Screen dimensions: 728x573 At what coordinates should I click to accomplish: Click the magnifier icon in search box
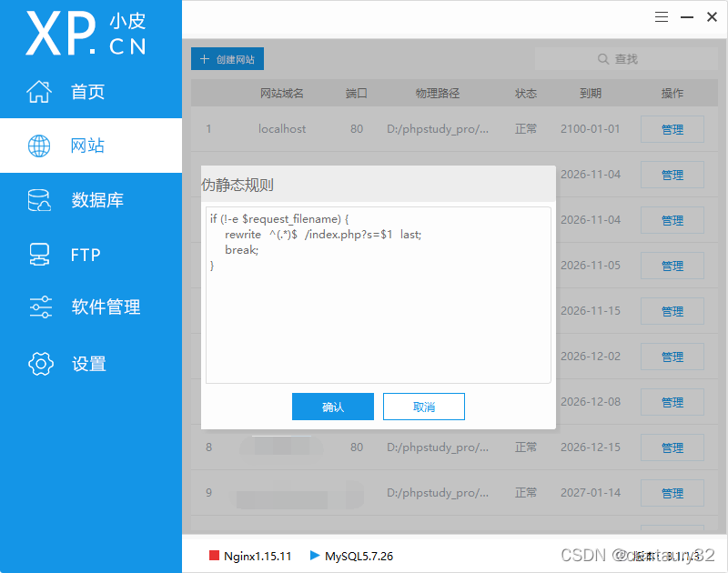point(602,58)
